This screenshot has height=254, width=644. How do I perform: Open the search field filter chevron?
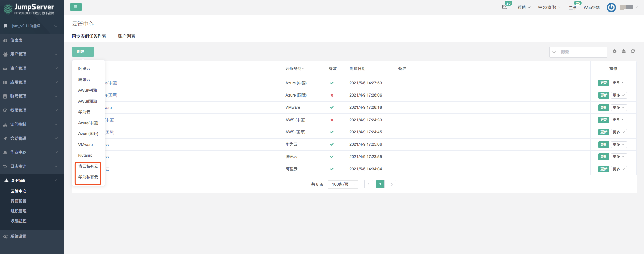554,52
